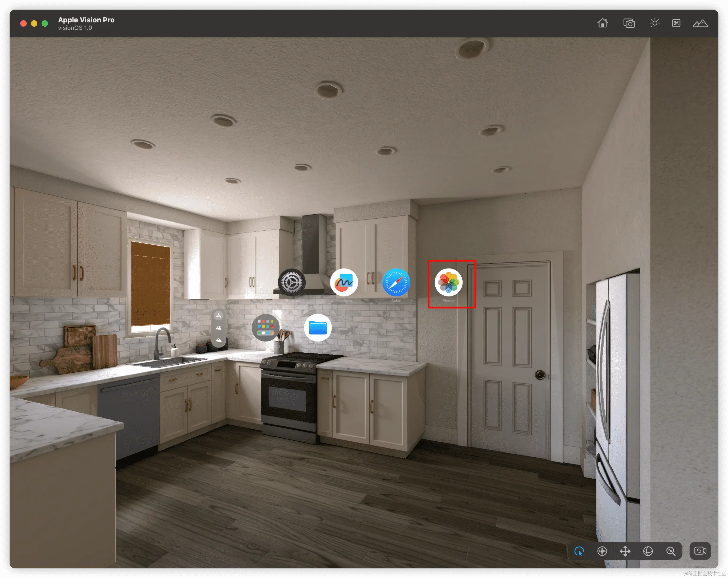The width and height of the screenshot is (728, 578).
Task: Launch the Photos app
Action: point(448,282)
